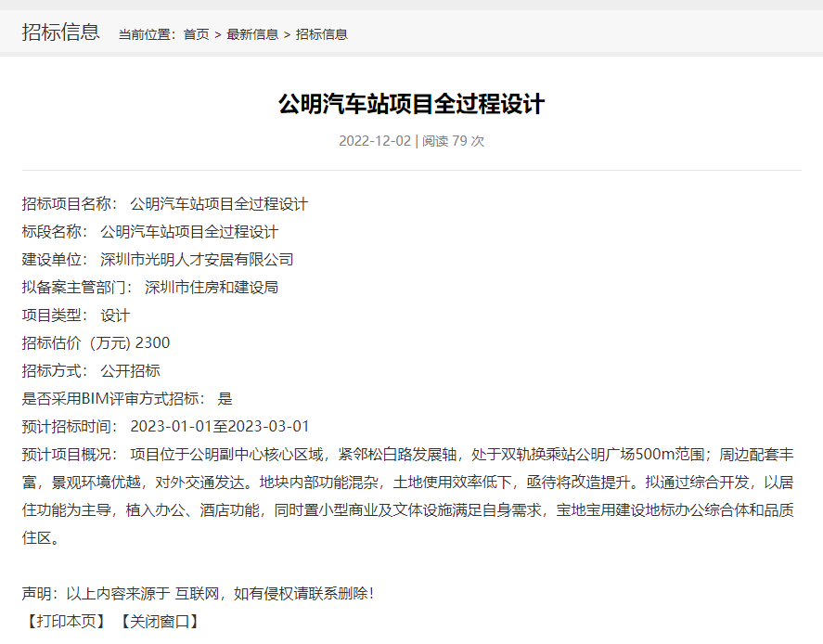This screenshot has height=644, width=823.
Task: Click the 声明 disclaimer text line
Action: coord(198,593)
